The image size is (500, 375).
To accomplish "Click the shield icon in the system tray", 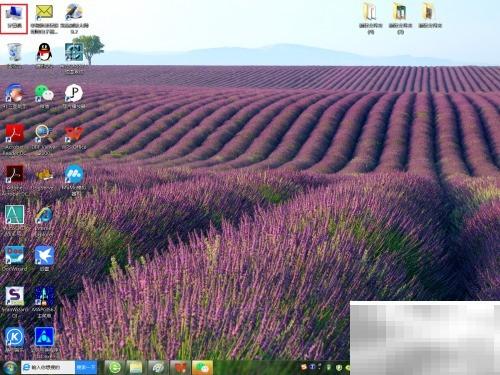I will (339, 368).
